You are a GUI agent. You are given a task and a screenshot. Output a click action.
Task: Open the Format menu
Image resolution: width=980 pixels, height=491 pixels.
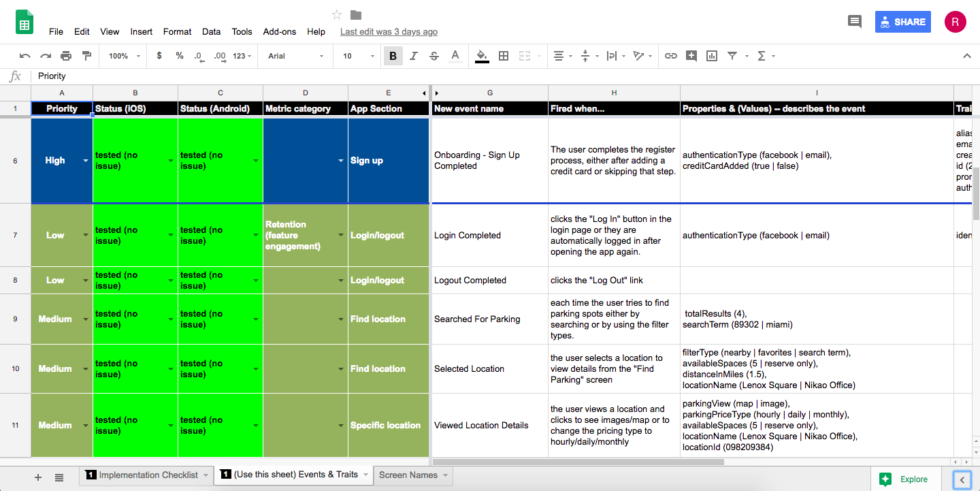[177, 31]
